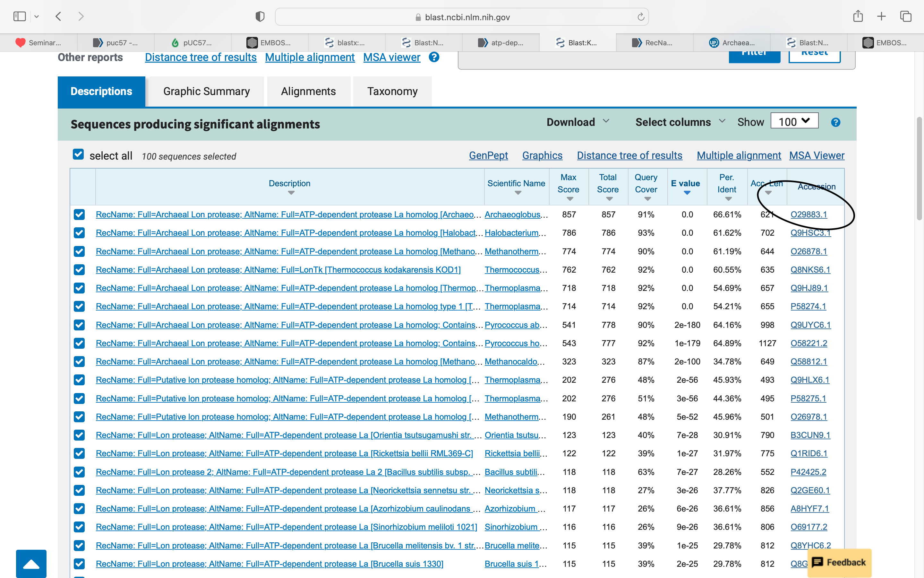Go forward with the browser forward arrow
The width and height of the screenshot is (924, 578).
point(81,16)
